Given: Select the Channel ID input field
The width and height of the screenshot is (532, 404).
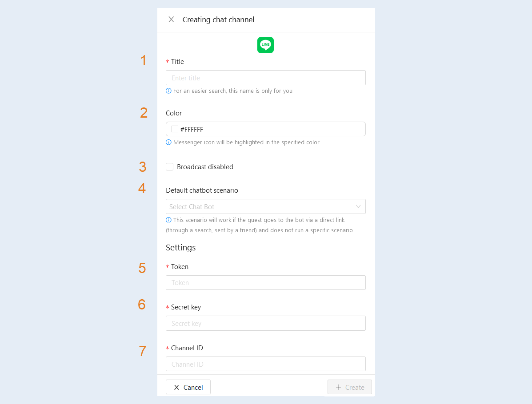Looking at the screenshot, I should [266, 364].
